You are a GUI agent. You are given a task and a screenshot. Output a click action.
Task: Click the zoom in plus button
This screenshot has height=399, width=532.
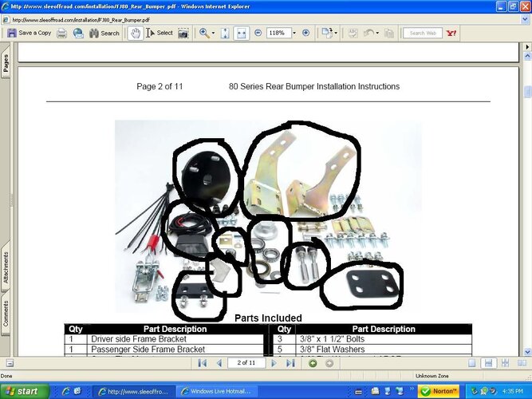pyautogui.click(x=305, y=33)
